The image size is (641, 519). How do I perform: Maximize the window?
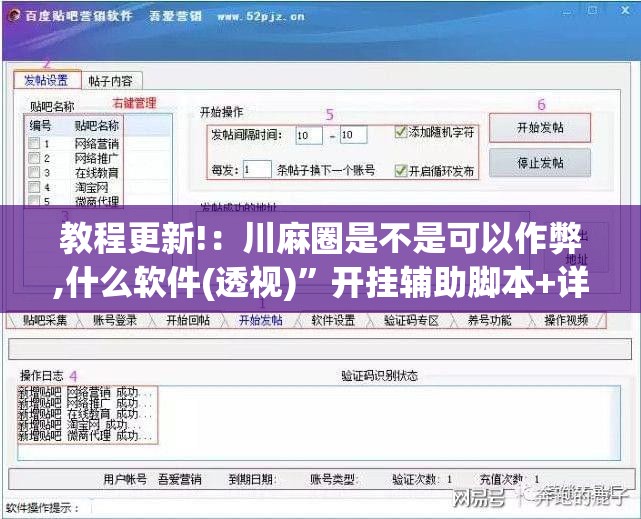coord(592,11)
